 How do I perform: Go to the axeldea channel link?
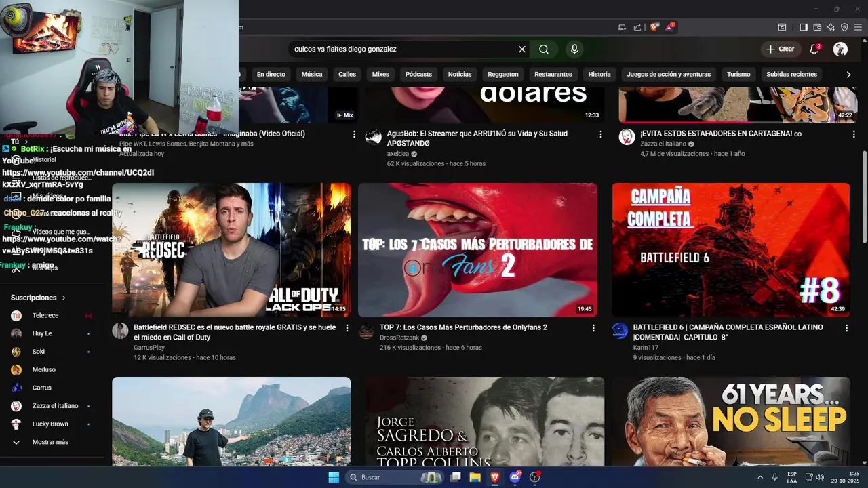(x=397, y=154)
